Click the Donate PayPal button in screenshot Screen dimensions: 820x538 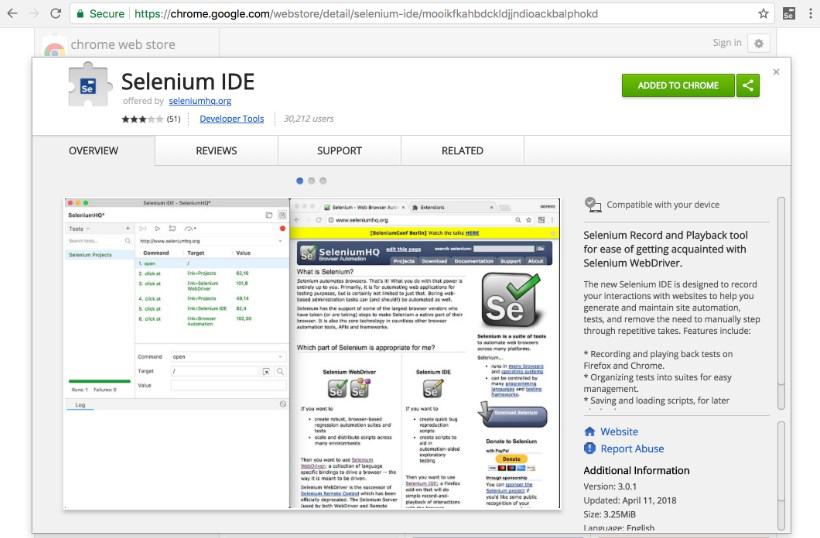511,459
